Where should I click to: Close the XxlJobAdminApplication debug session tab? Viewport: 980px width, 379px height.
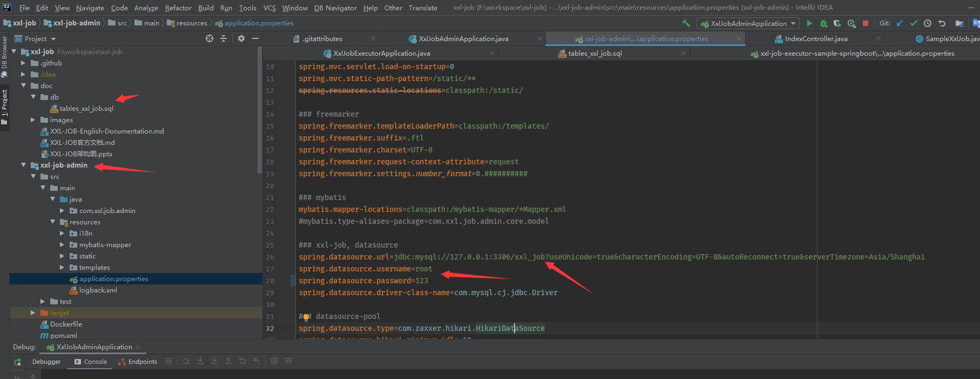[x=138, y=347]
